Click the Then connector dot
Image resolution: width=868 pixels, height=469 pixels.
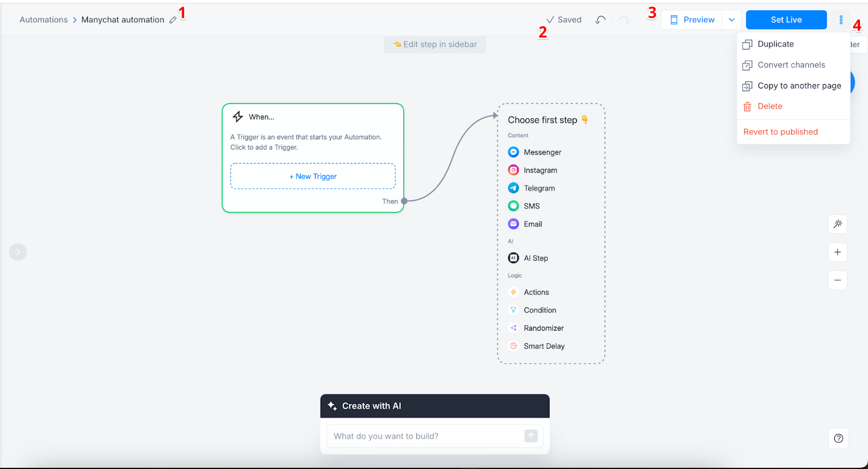[404, 201]
